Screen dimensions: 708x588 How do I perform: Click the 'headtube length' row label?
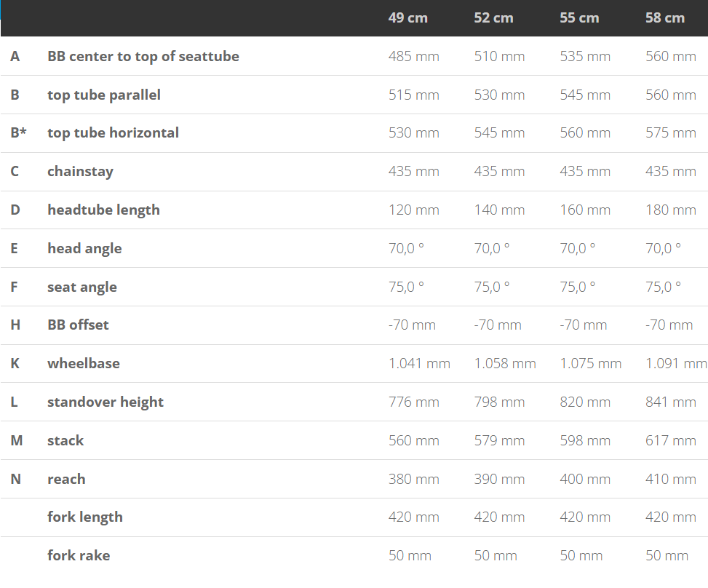(103, 210)
